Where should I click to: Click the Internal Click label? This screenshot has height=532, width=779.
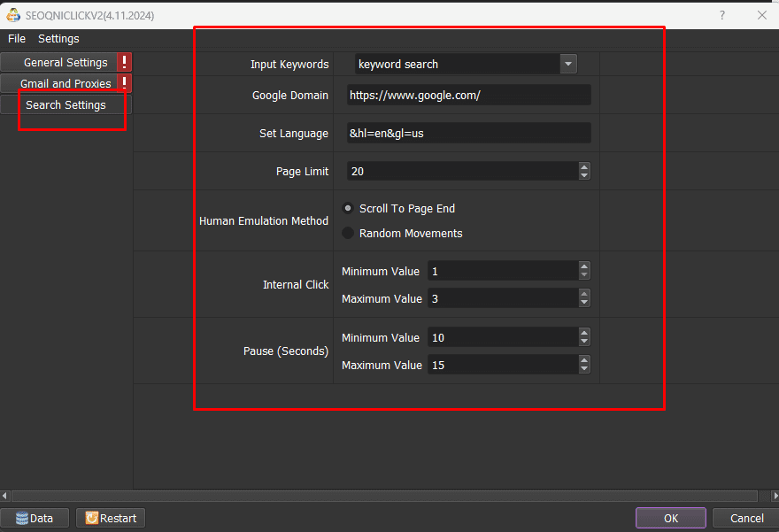296,285
